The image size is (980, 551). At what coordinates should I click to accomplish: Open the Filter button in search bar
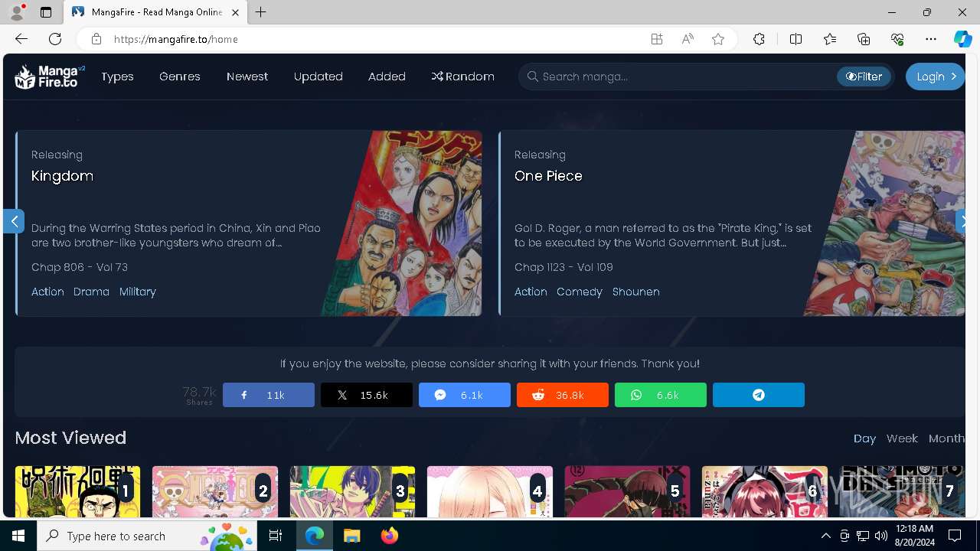pyautogui.click(x=864, y=77)
